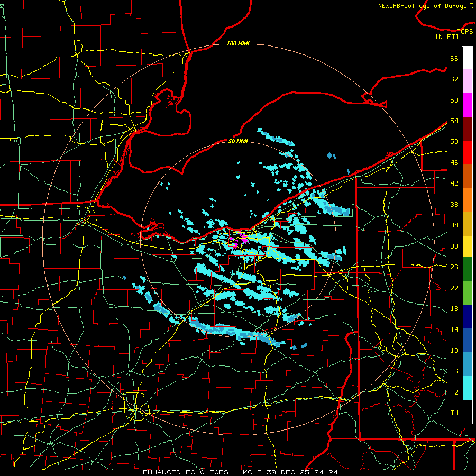This screenshot has height=476, width=476.
Task: Click the '38' legend value
Action: 454,204
